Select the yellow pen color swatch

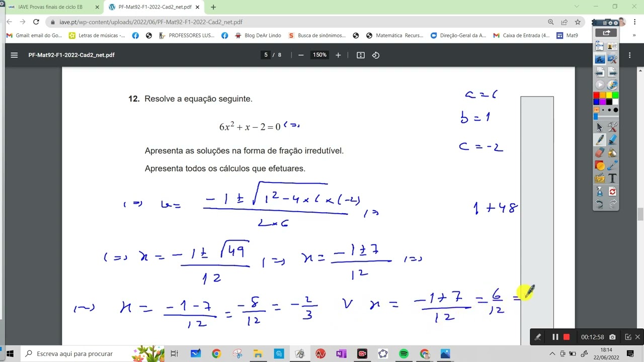[609, 95]
